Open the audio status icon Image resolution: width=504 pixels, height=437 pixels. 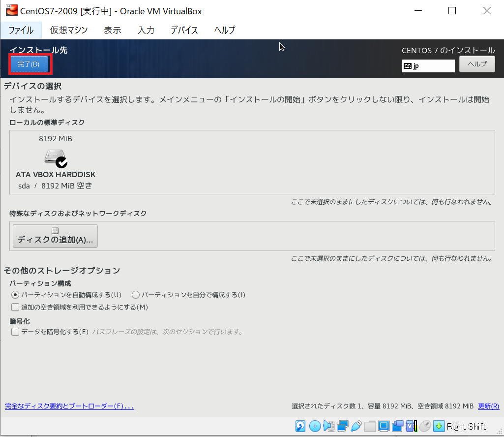(328, 426)
